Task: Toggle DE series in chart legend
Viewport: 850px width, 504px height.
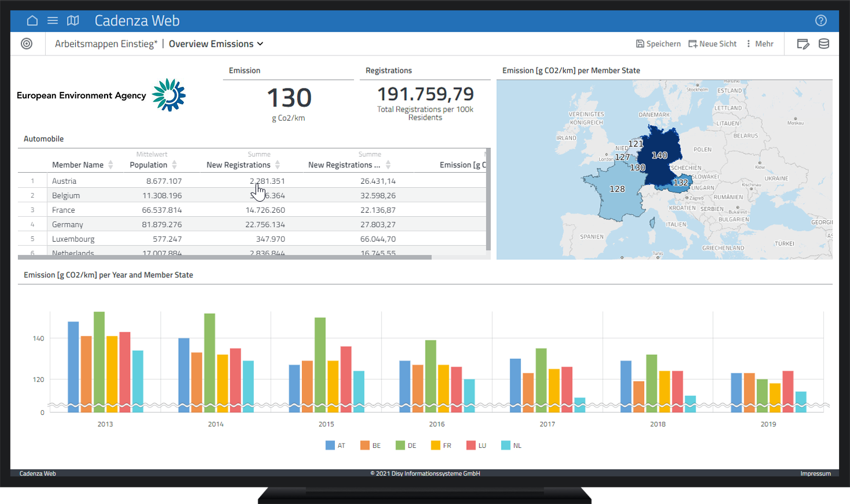Action: tap(406, 446)
